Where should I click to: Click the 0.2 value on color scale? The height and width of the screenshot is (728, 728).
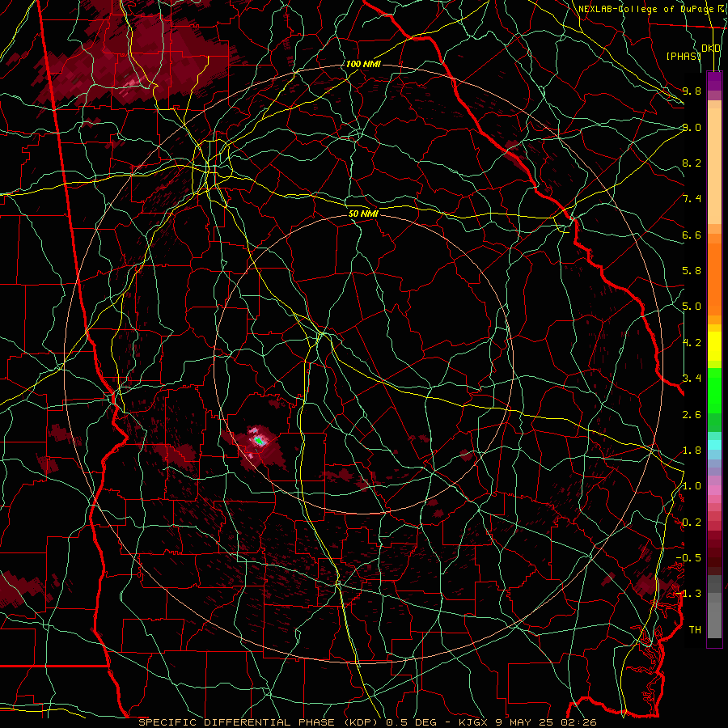[692, 523]
